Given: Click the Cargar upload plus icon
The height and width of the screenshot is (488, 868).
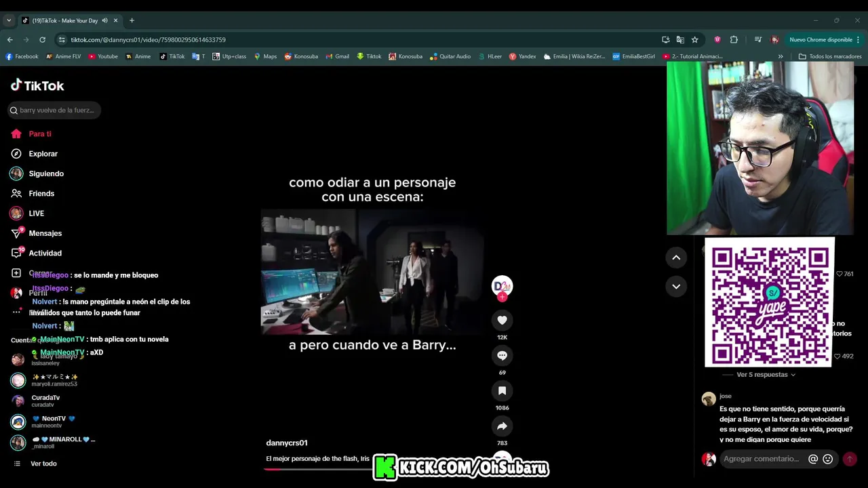Looking at the screenshot, I should (x=16, y=273).
